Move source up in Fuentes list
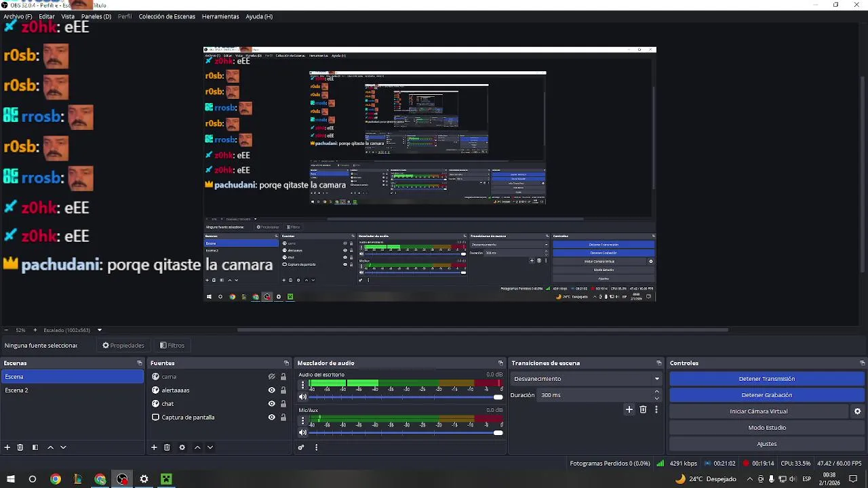Screen dimensions: 868x488 pos(197,447)
